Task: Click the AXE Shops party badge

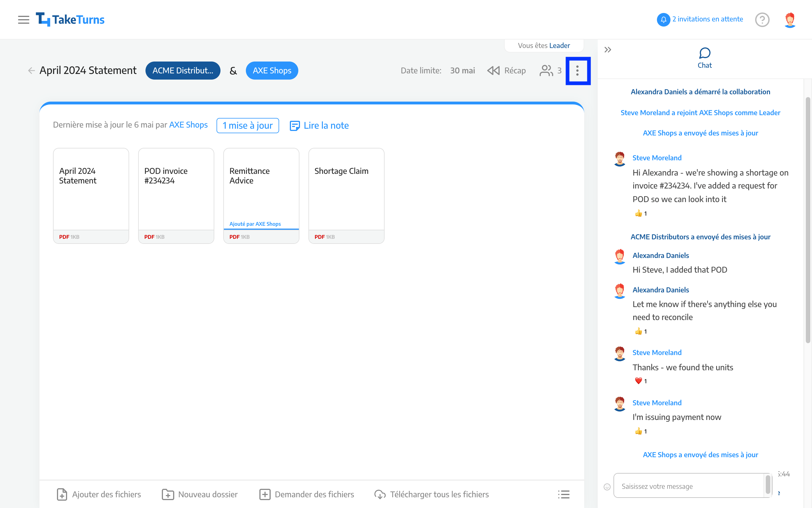Action: point(272,71)
